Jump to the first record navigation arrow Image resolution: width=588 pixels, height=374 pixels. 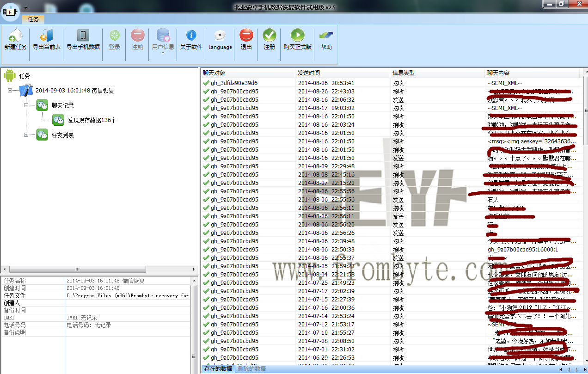(561, 369)
